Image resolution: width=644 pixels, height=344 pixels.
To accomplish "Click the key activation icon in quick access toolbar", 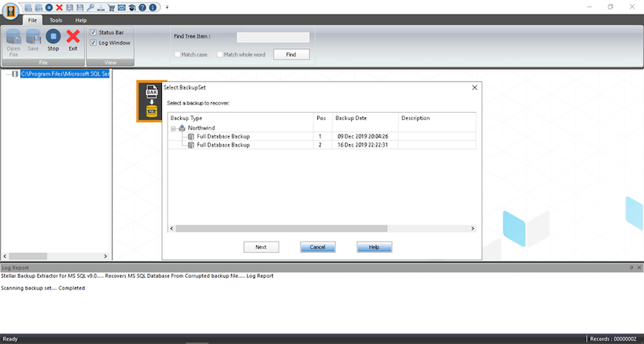I will pyautogui.click(x=90, y=7).
